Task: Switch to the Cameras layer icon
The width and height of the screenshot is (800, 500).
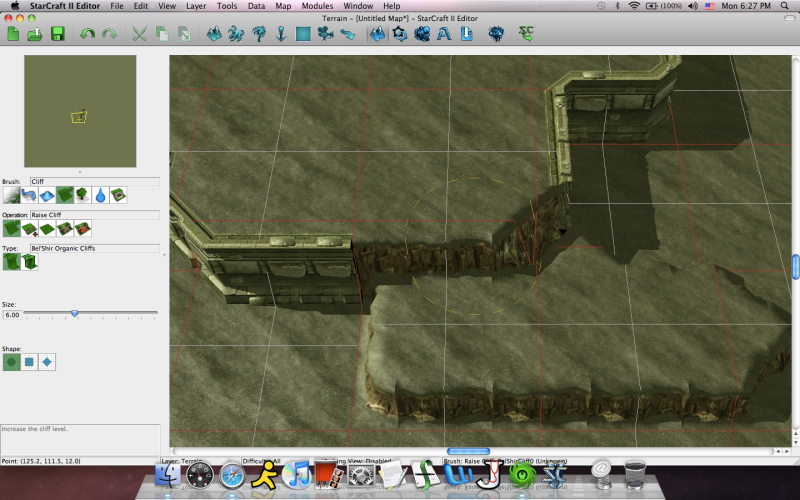Action: 325,34
